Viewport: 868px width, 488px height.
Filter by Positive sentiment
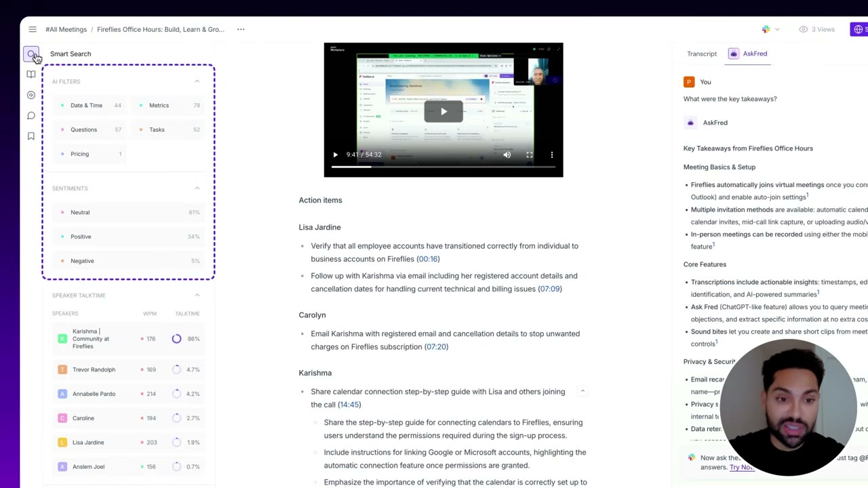128,237
